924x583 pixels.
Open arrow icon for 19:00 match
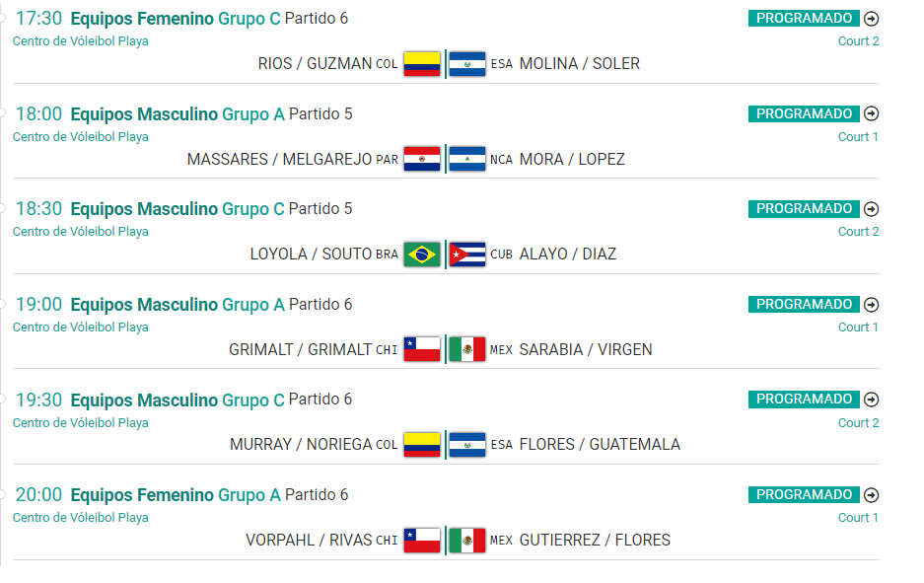coord(871,305)
